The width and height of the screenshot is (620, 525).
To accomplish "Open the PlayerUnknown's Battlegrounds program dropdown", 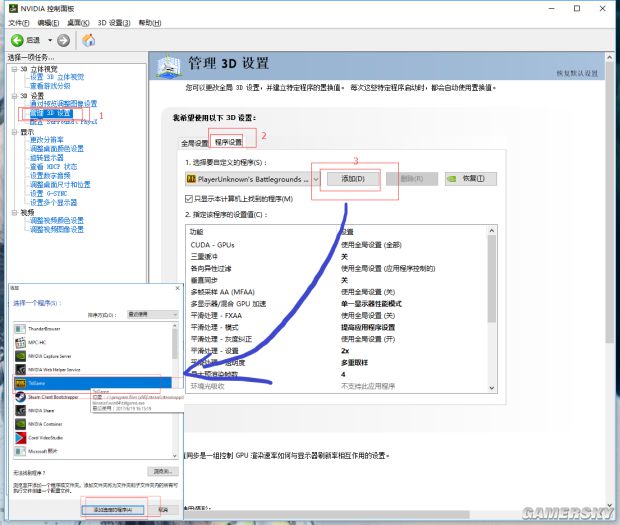I will tap(316, 178).
